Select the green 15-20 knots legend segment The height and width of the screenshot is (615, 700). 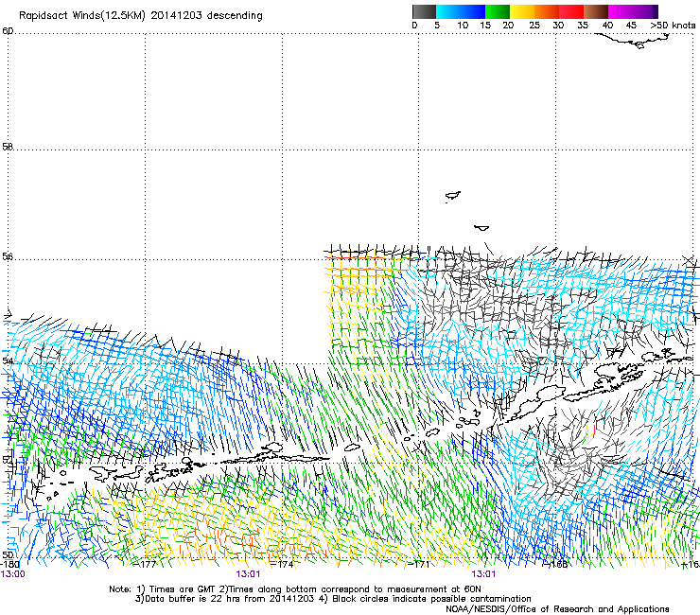coord(498,11)
